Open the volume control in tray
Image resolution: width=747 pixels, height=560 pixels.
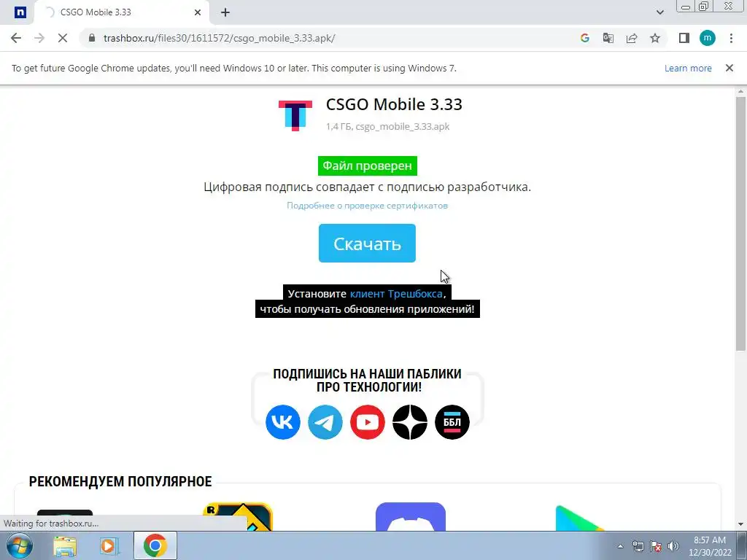click(673, 546)
